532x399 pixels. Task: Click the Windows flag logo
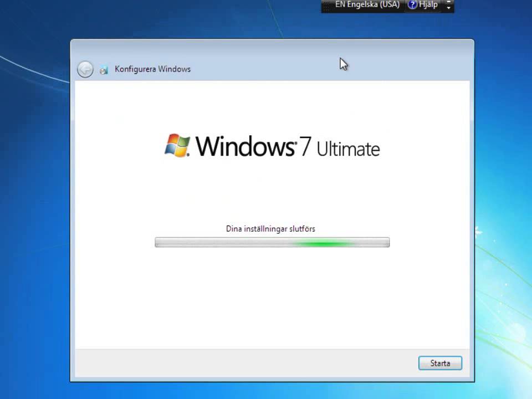click(x=177, y=146)
